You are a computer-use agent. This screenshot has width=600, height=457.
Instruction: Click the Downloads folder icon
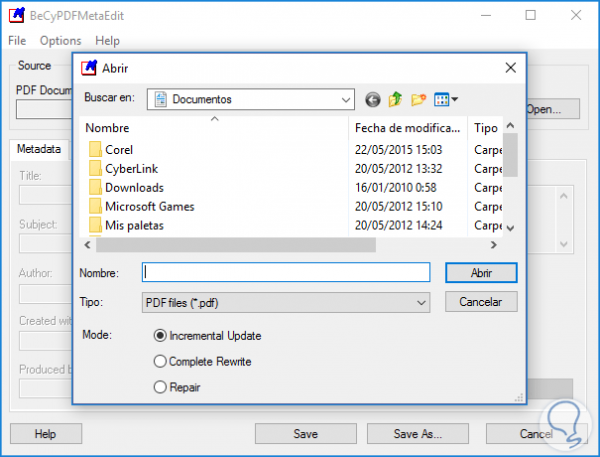pos(95,187)
